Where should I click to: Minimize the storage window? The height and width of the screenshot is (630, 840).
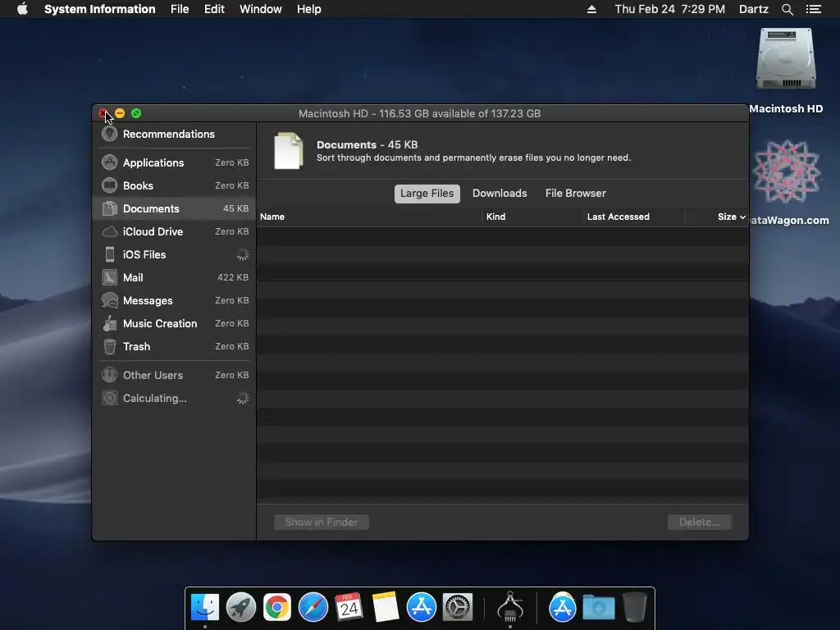[x=120, y=113]
